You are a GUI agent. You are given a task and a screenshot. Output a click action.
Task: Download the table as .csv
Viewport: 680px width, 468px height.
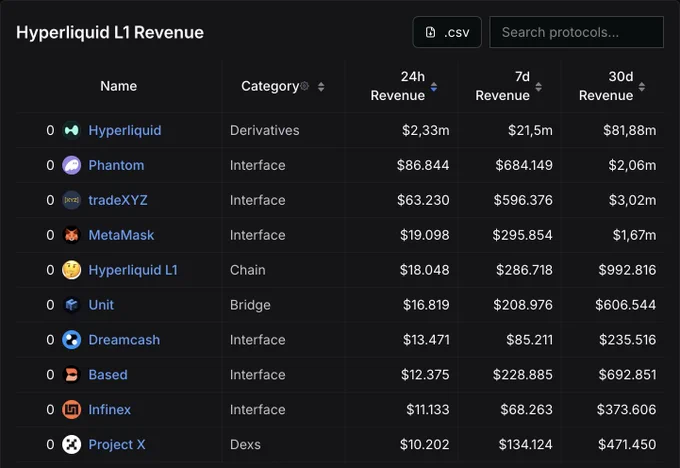coord(447,32)
